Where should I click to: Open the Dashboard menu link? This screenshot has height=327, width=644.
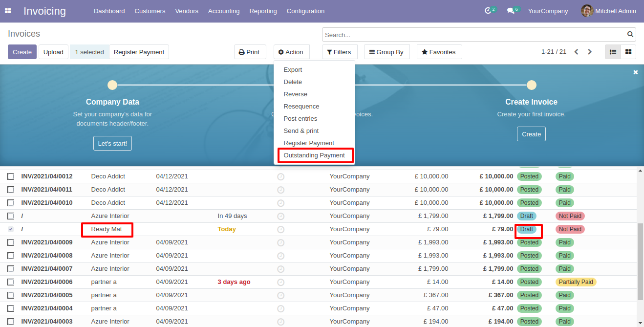[109, 11]
